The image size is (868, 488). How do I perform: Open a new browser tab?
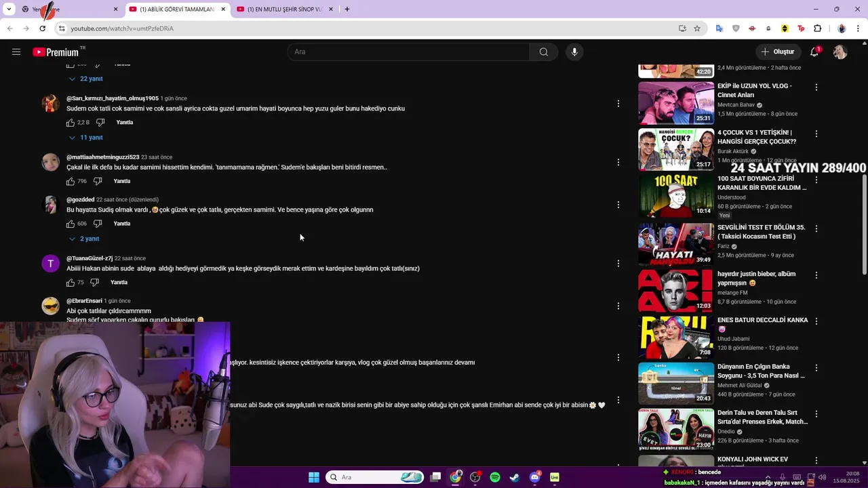click(x=347, y=9)
